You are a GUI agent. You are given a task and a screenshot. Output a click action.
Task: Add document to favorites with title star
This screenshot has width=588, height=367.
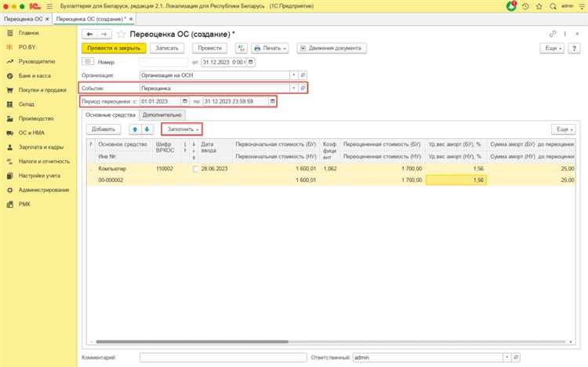121,34
